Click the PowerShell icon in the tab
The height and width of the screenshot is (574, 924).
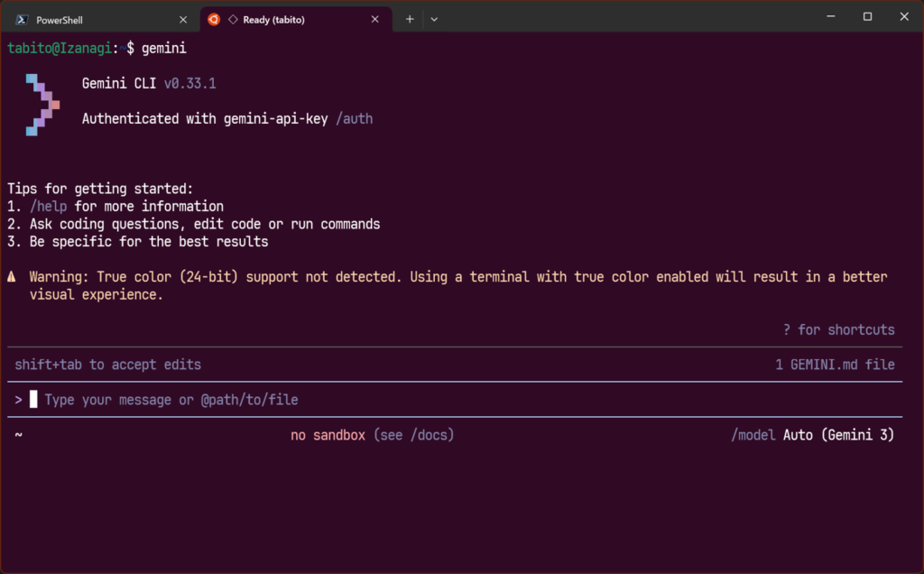[22, 20]
